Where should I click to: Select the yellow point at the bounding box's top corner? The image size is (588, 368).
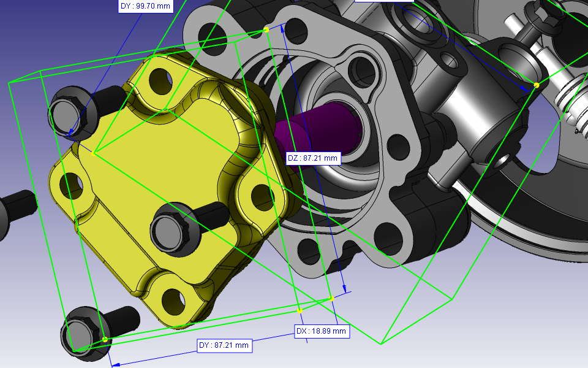(266, 29)
